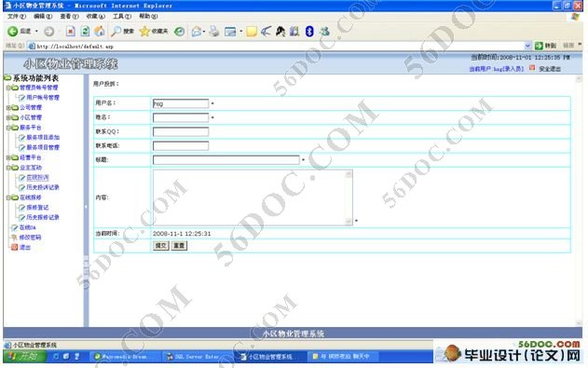Image resolution: width=588 pixels, height=368 pixels.
Task: Switch to SQL Server Enterprise taskbar window
Action: click(197, 357)
